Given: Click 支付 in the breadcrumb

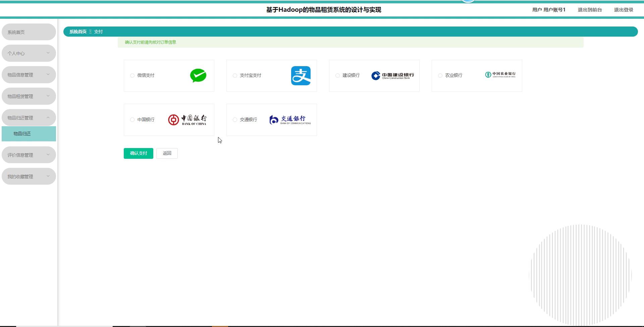Looking at the screenshot, I should click(x=98, y=32).
